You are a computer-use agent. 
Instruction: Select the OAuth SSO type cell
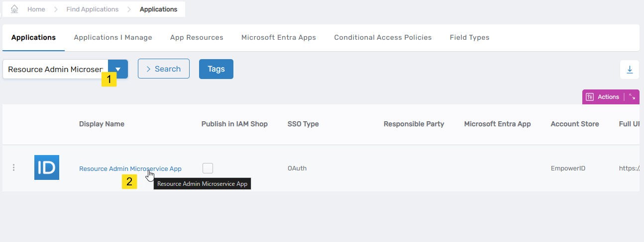click(x=297, y=168)
